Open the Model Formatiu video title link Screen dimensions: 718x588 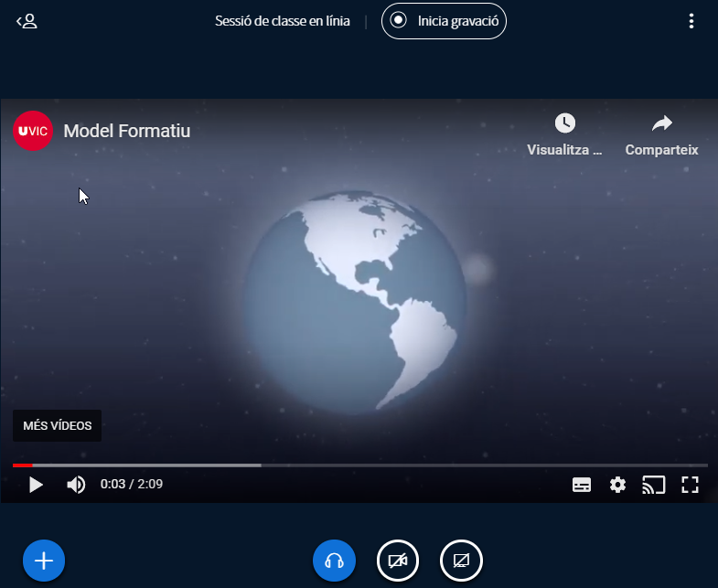click(127, 131)
